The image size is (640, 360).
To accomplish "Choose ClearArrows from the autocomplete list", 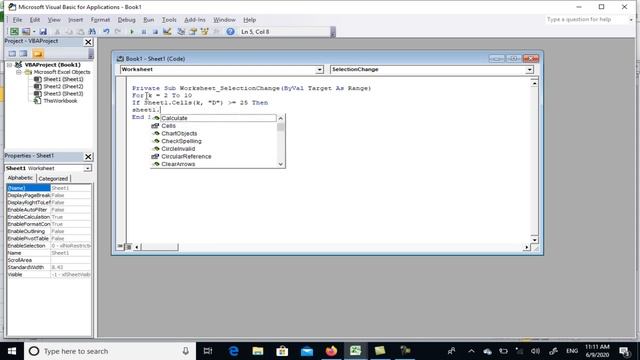I will tap(214, 164).
